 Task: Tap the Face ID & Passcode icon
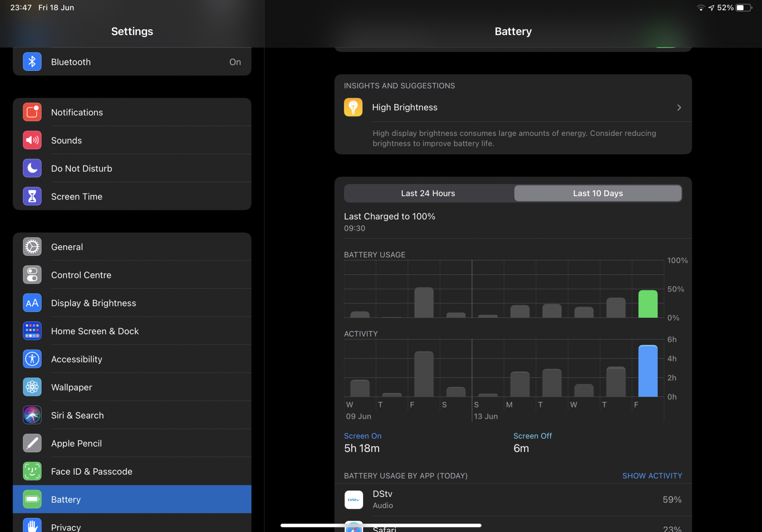pos(32,471)
